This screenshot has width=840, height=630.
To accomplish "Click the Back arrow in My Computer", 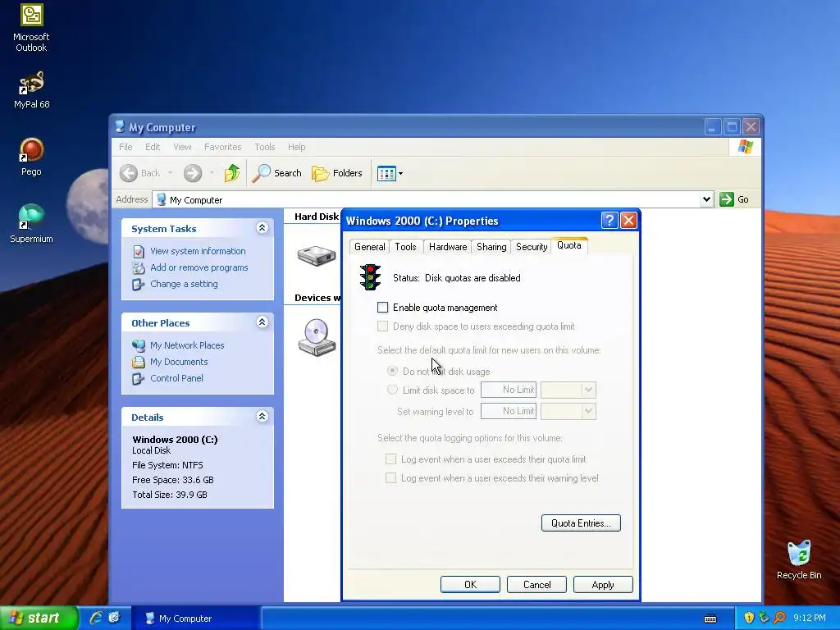I will coord(129,173).
